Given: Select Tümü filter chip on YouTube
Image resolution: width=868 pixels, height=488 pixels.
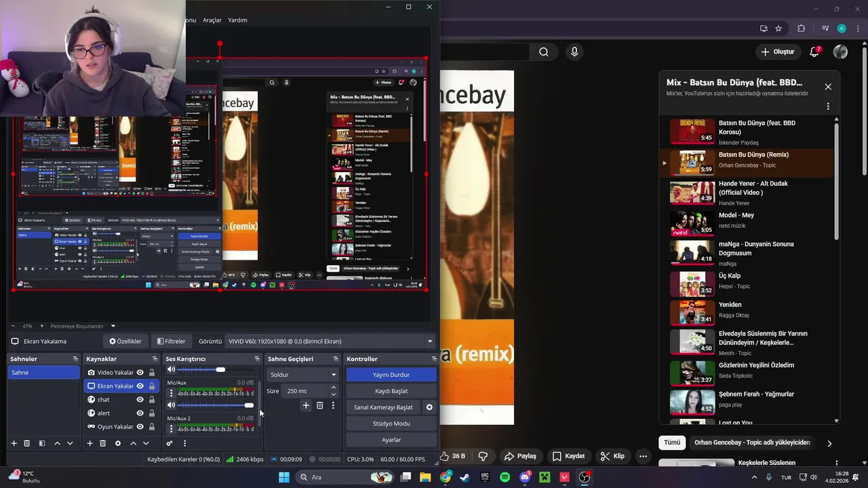Looking at the screenshot, I should 672,443.
